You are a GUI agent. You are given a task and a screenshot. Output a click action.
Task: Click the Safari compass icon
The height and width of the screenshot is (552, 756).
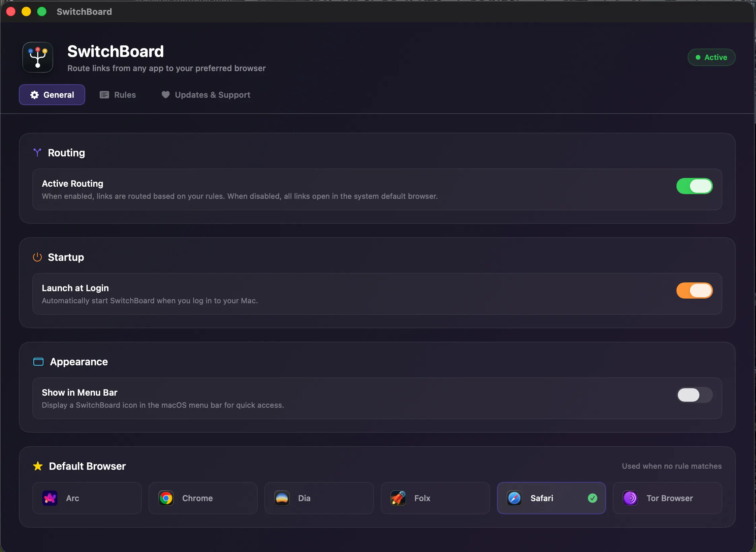514,498
